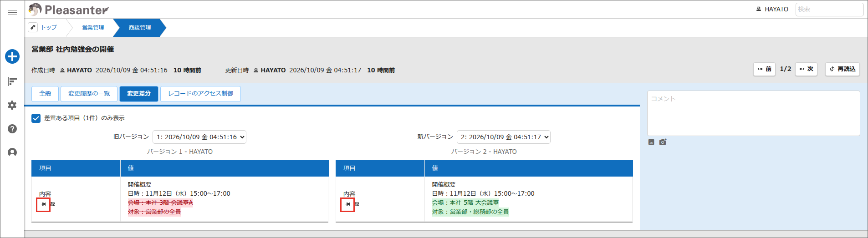Click the deleted line 会場：本社 3階 会議室A
This screenshot has height=238, width=868.
pyautogui.click(x=160, y=203)
